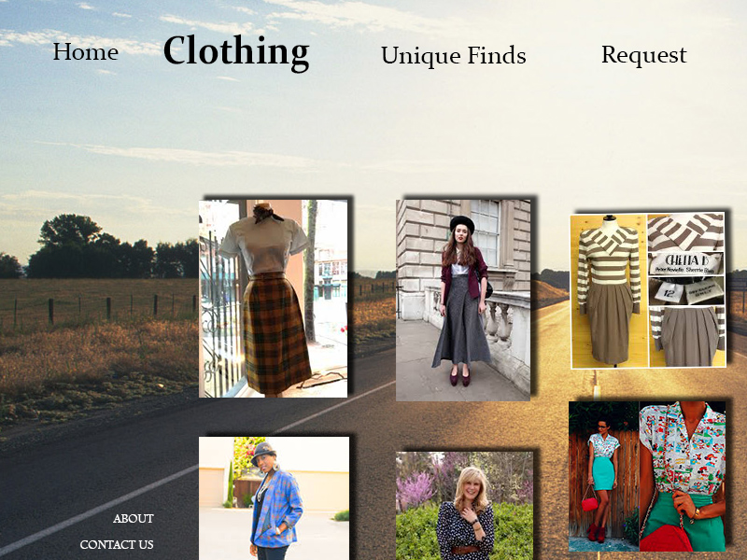Follow the ABOUT link
Image resolution: width=747 pixels, height=560 pixels.
point(134,519)
